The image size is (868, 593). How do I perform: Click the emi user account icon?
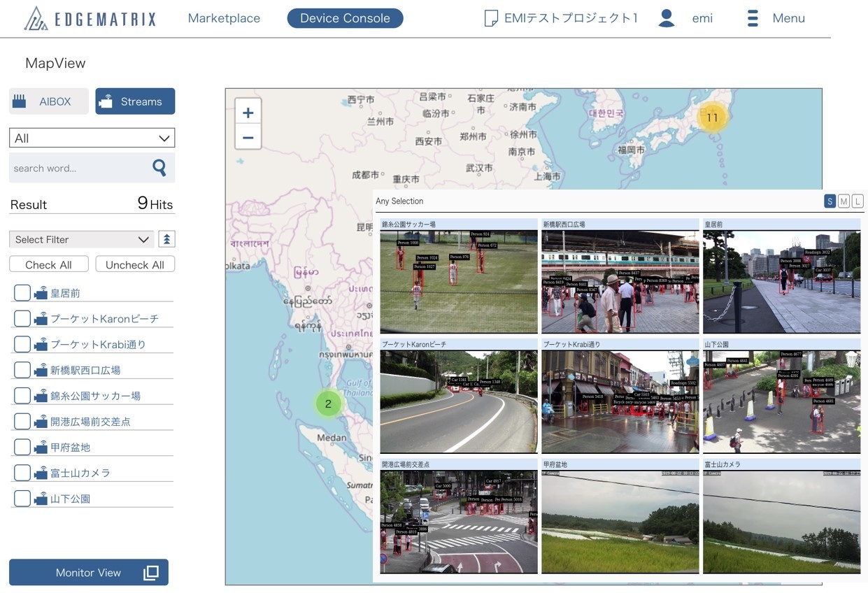click(x=666, y=17)
